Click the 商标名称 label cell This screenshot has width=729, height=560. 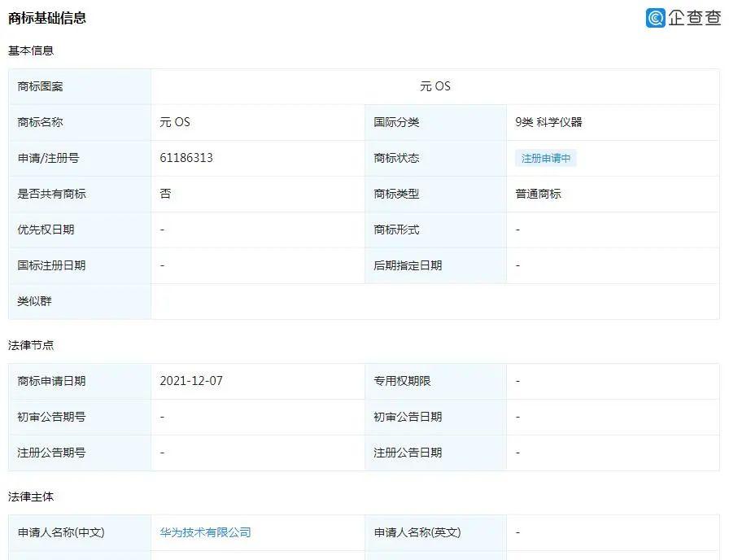click(80, 122)
